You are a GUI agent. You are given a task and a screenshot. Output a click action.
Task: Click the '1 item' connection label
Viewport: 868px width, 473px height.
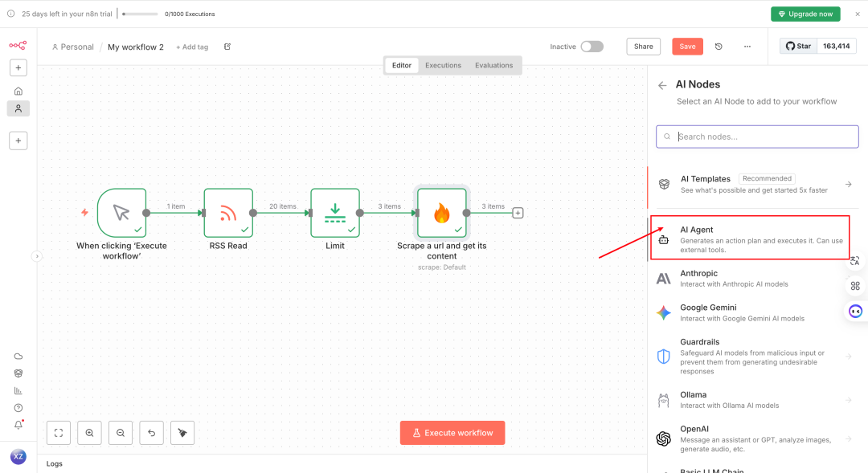(x=176, y=206)
